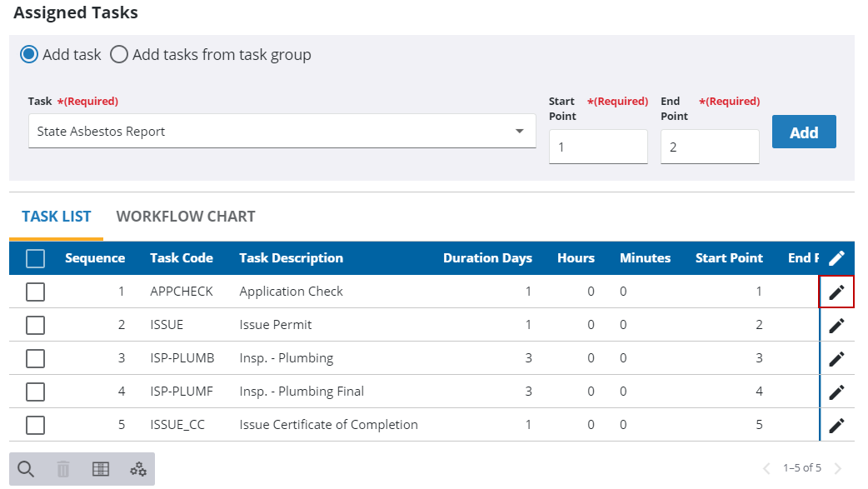The image size is (868, 489).
Task: Sort by the Duration Days column header
Action: (x=487, y=258)
